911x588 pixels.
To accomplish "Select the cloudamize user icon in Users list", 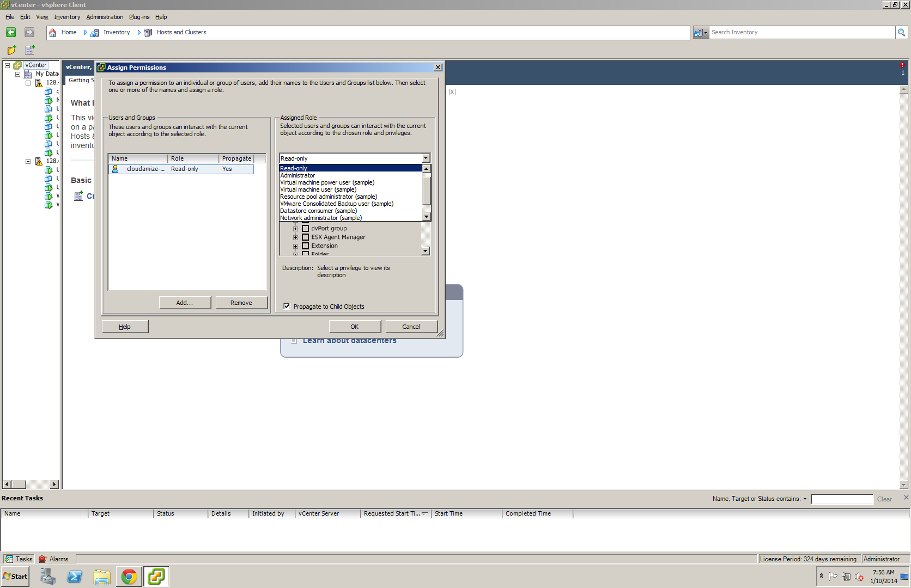I will pyautogui.click(x=115, y=169).
